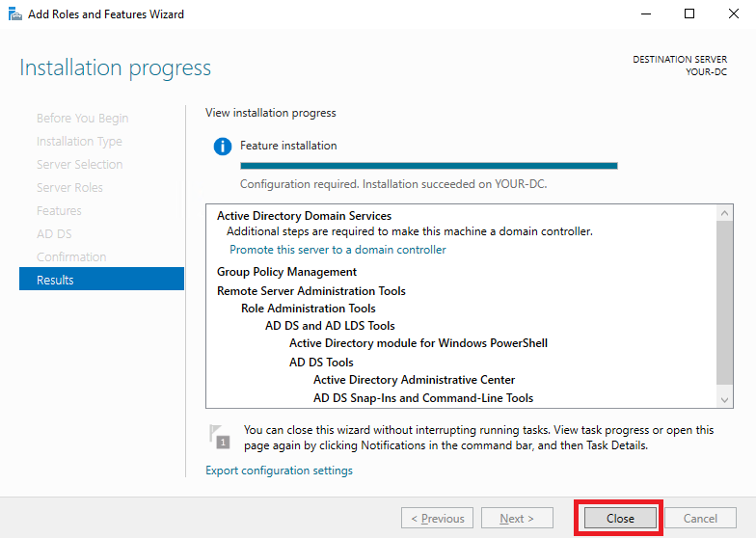Click Active Directory Domain Services entry

pyautogui.click(x=305, y=216)
